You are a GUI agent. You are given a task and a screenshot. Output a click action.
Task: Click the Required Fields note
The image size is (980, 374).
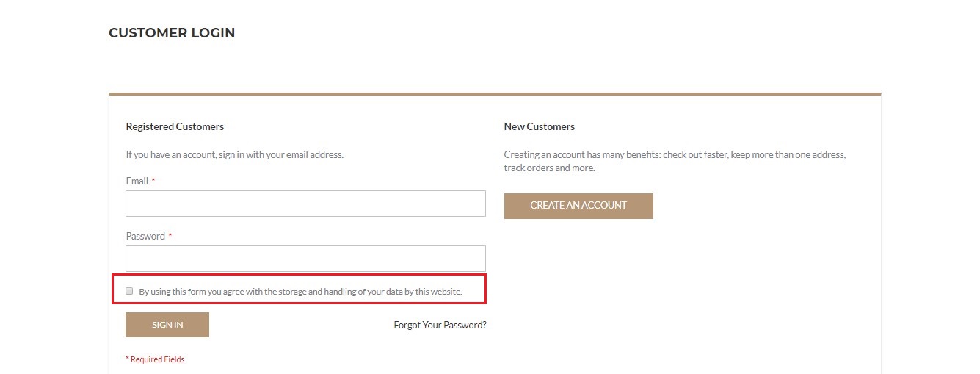157,359
